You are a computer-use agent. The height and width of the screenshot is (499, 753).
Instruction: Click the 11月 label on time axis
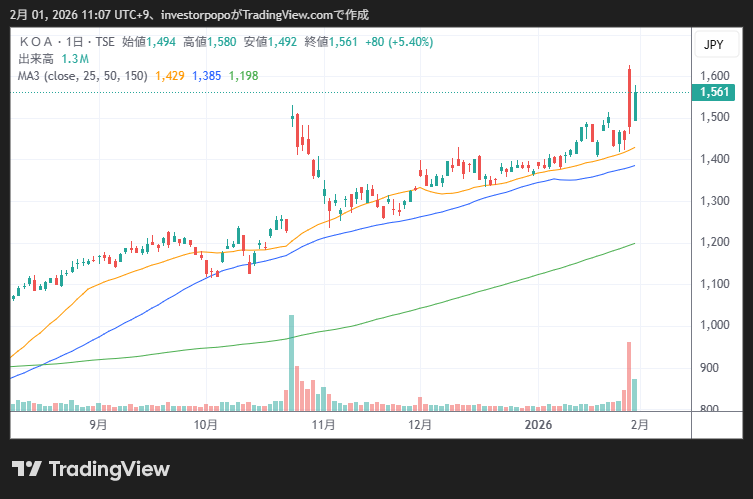323,424
